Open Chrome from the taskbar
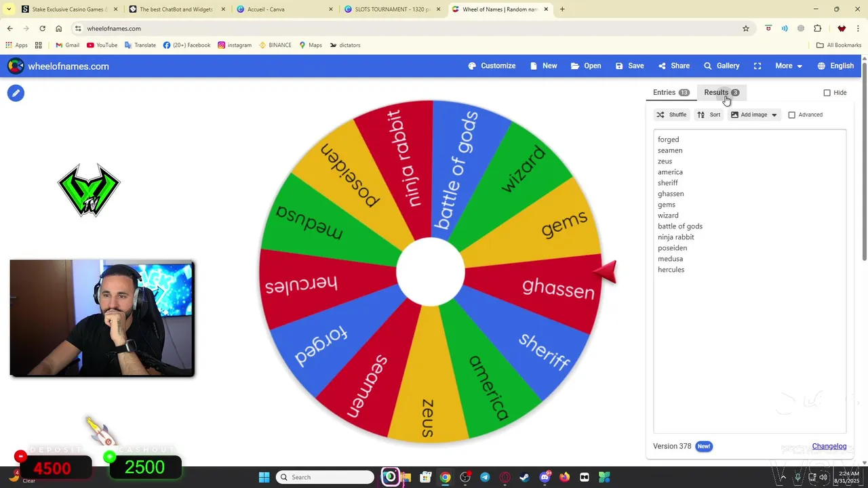 pos(445,477)
